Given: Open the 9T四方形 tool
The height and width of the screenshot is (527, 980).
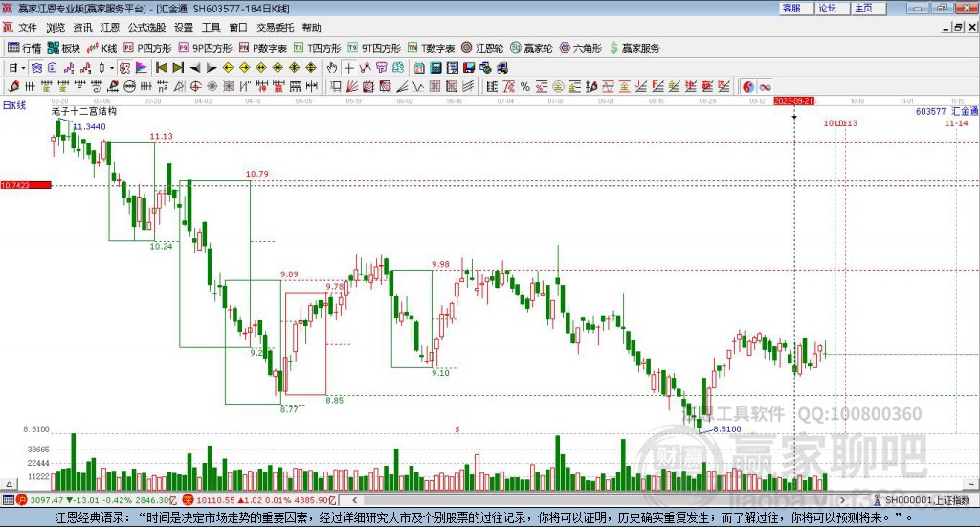Looking at the screenshot, I should click(374, 48).
